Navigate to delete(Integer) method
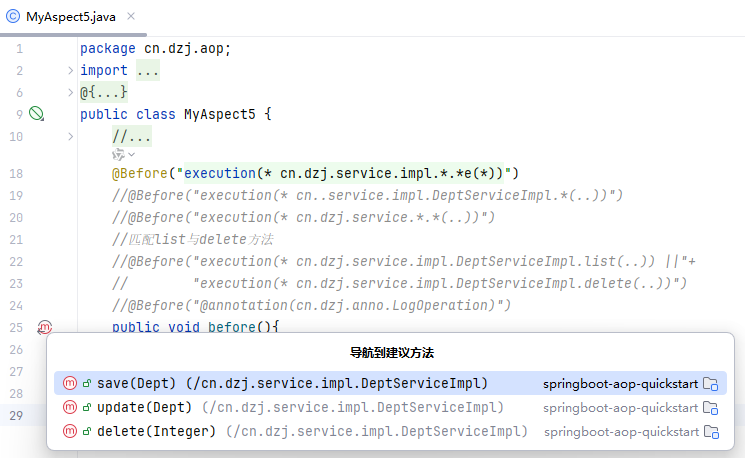Image resolution: width=745 pixels, height=458 pixels. 310,431
